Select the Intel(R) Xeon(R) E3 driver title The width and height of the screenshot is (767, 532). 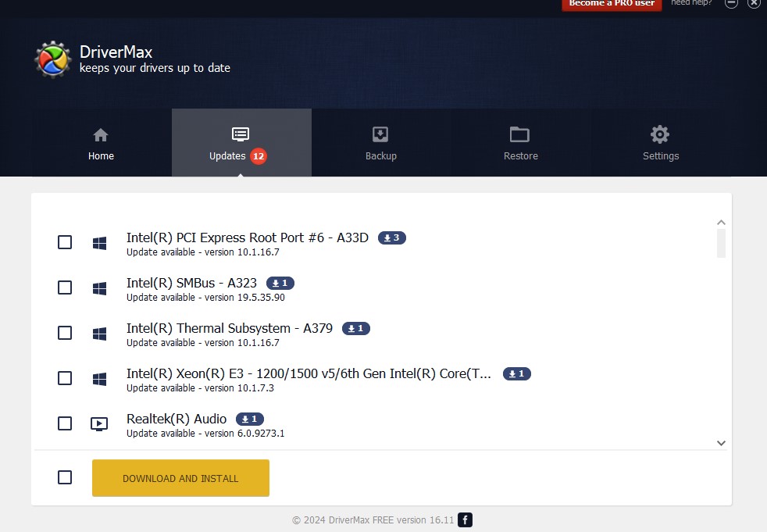(309, 374)
